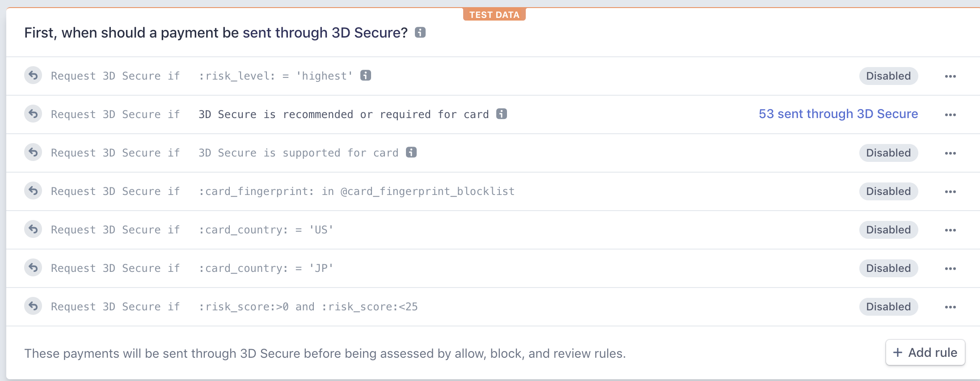Click info icon for recommended or required rule

click(502, 114)
